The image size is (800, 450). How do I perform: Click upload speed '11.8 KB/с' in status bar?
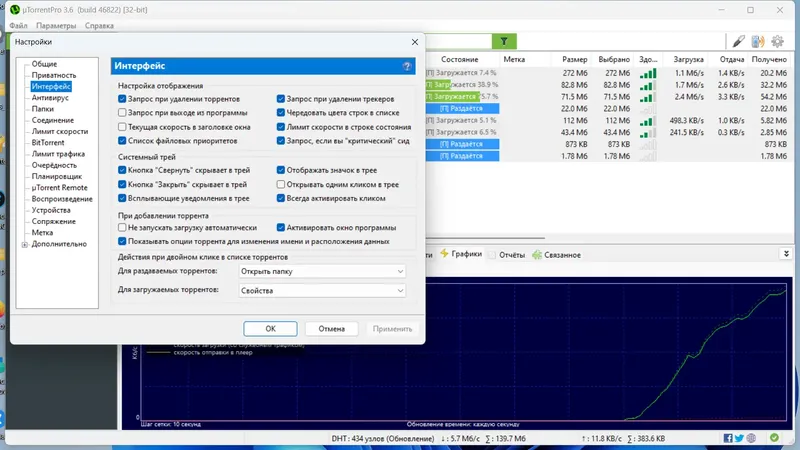(602, 438)
